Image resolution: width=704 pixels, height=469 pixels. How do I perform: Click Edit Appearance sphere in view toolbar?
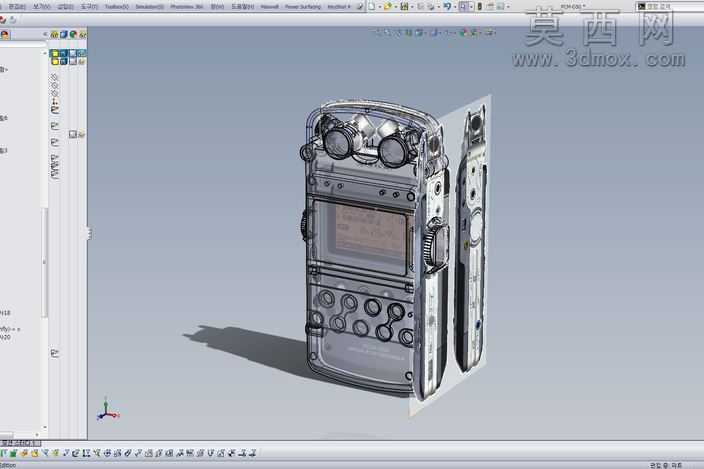click(464, 32)
